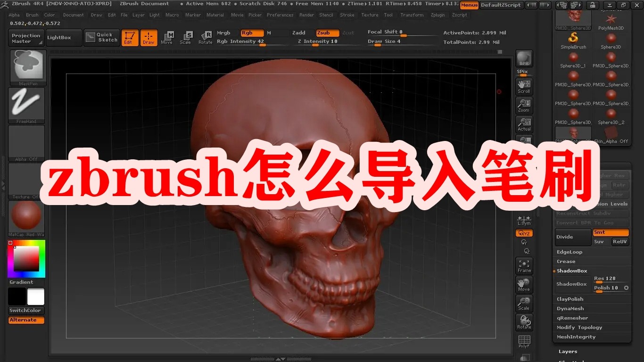Screen dimensions: 644x362
Task: Select the Scroll canvas hand tool
Action: click(x=524, y=86)
